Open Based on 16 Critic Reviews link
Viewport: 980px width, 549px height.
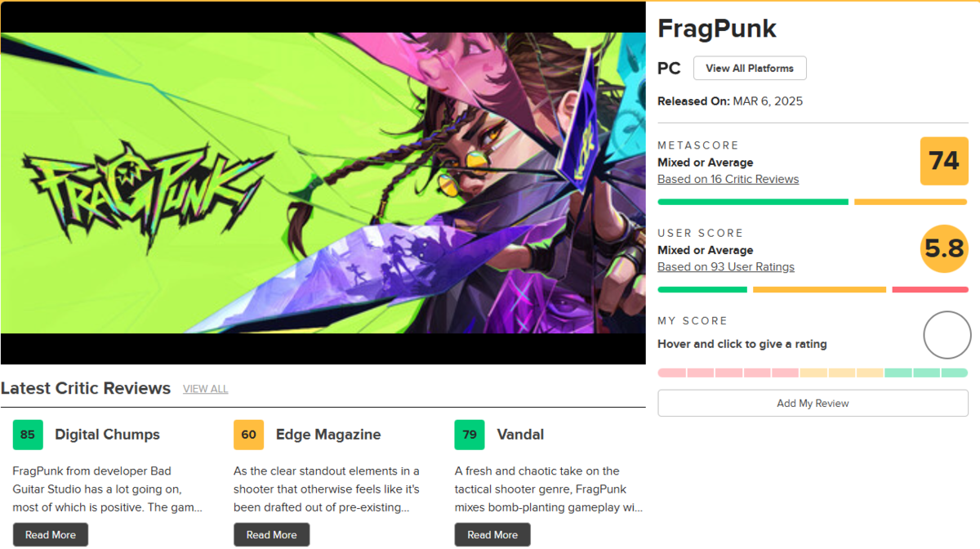(x=728, y=179)
